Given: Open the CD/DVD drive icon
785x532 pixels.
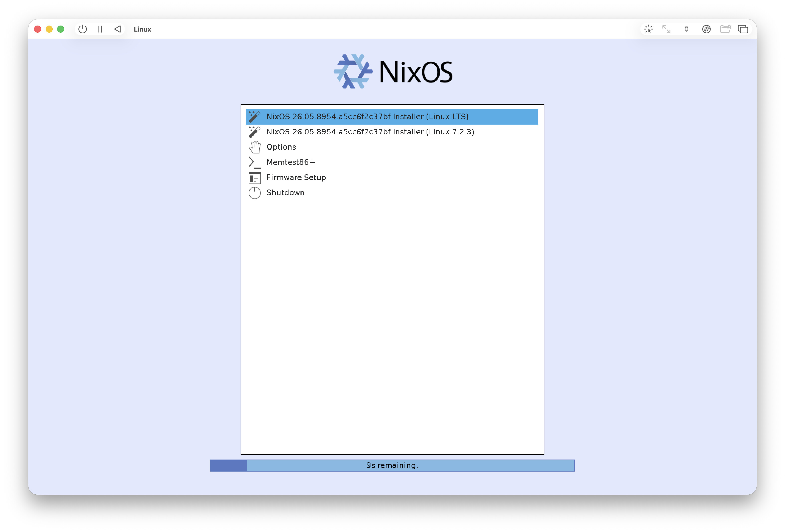Looking at the screenshot, I should (706, 29).
